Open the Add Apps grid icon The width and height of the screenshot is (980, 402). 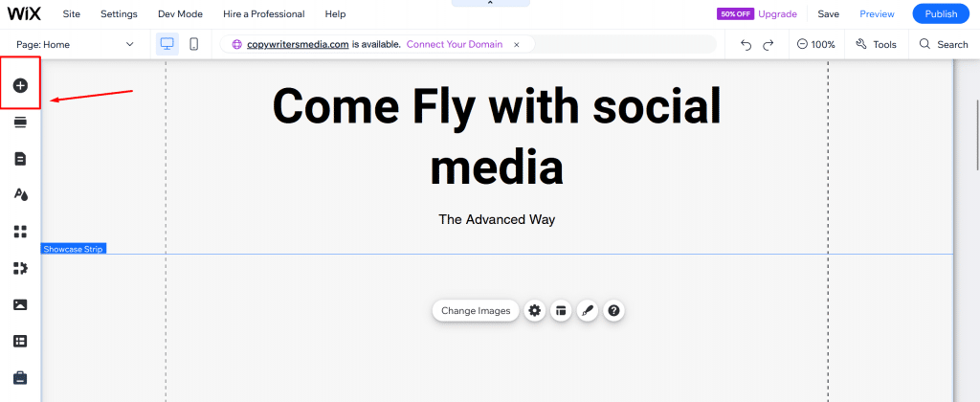coord(20,232)
